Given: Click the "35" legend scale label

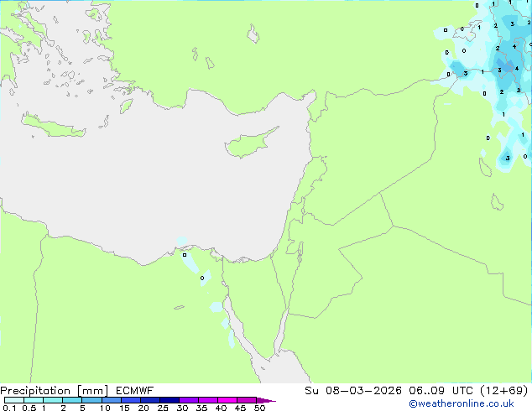Looking at the screenshot, I should click(x=201, y=408).
